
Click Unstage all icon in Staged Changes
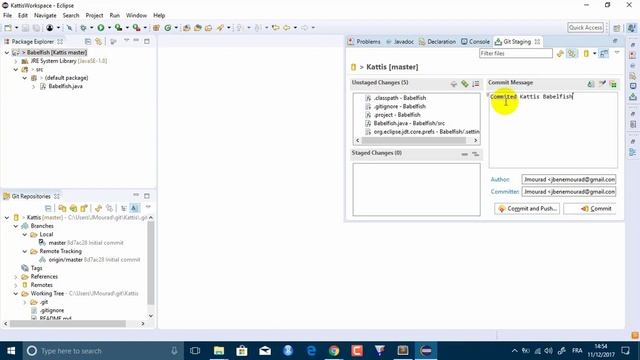pos(476,154)
